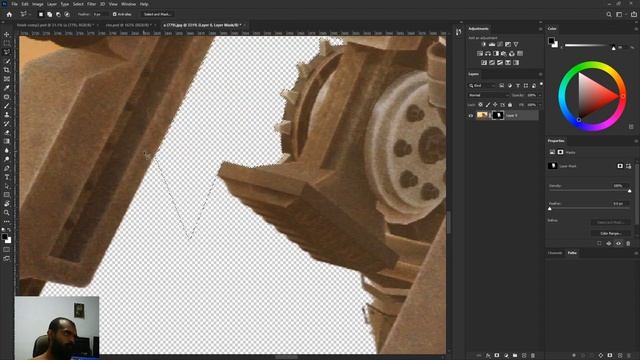This screenshot has width=640, height=360.
Task: Open the blend mode Normal dropdown
Action: tap(488, 95)
